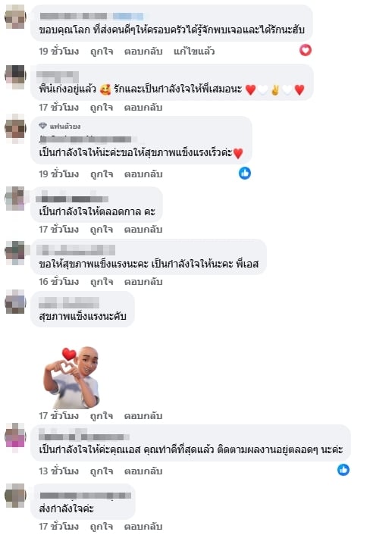The width and height of the screenshot is (392, 535).
Task: Open the first commenter's profile picture
Action: [x=15, y=17]
